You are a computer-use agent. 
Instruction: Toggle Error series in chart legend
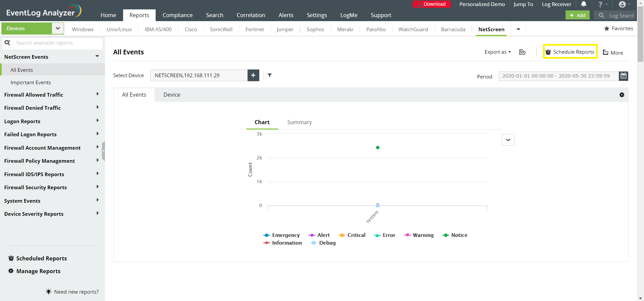tap(384, 235)
